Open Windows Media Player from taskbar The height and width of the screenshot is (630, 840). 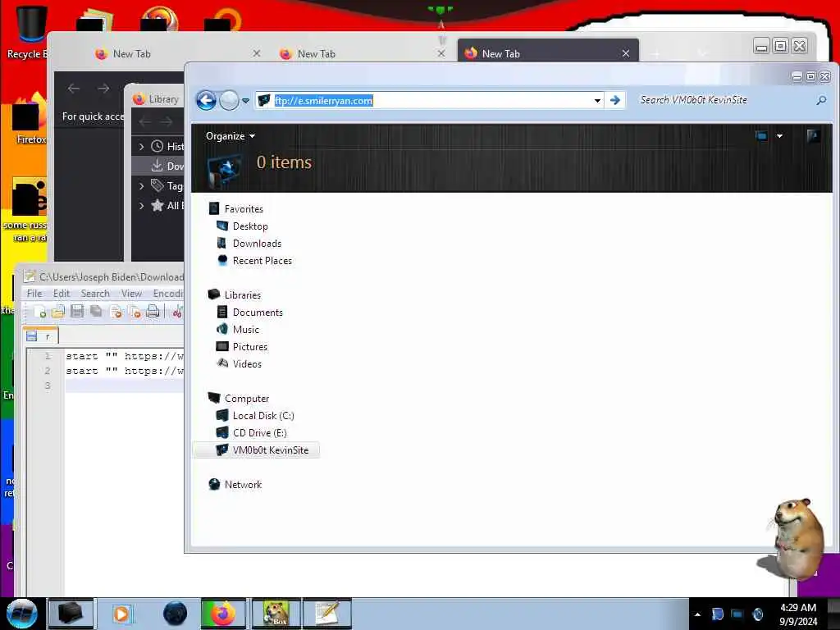121,614
